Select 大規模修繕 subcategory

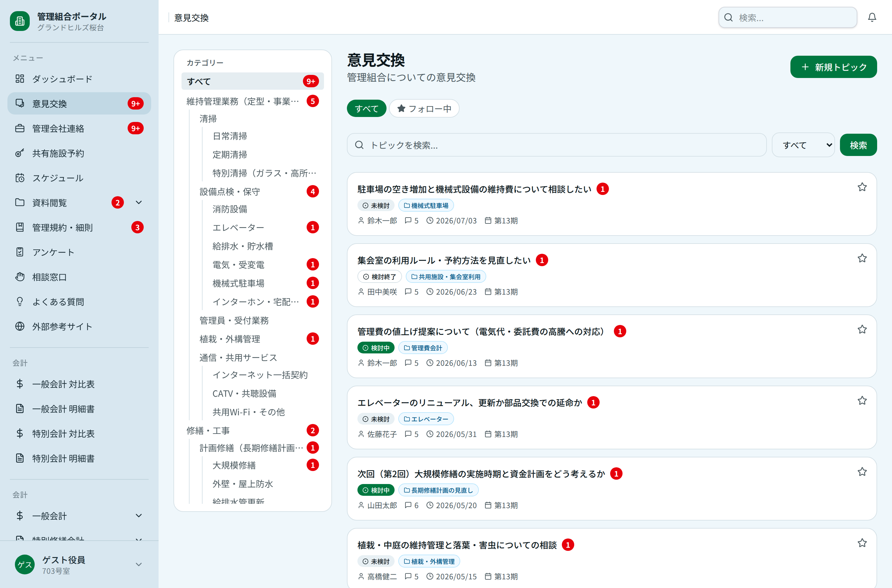265,465
